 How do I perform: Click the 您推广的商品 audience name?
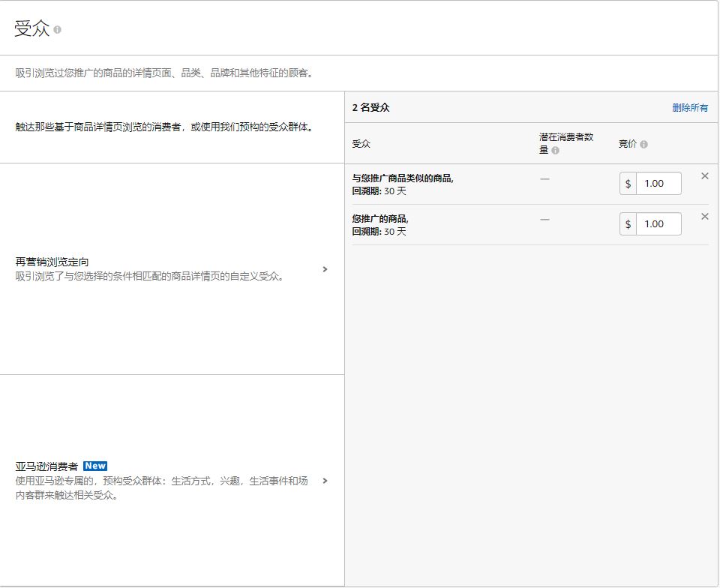pyautogui.click(x=380, y=218)
